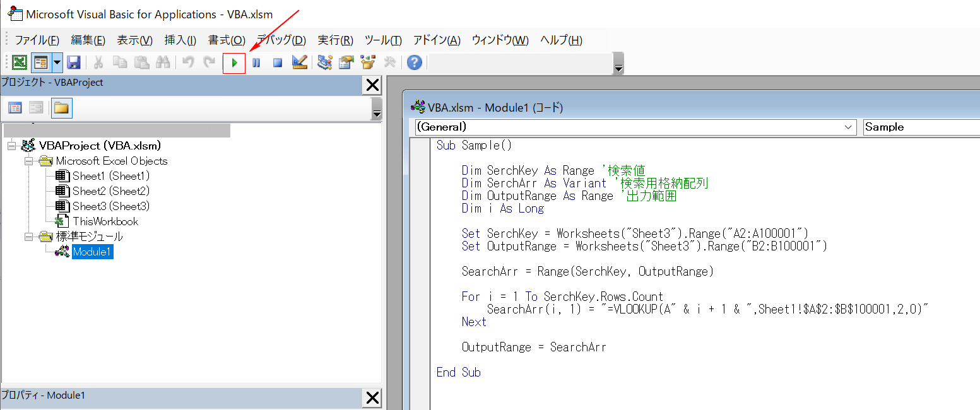Select Sheet2 (Sheet2) in project tree
980x410 pixels.
click(110, 191)
